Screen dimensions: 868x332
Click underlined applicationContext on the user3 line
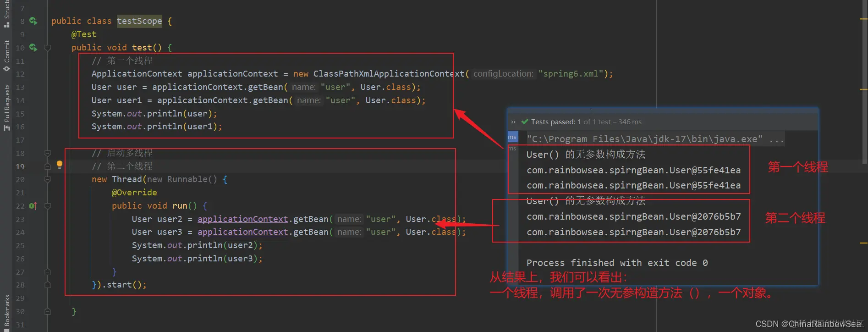coord(242,232)
